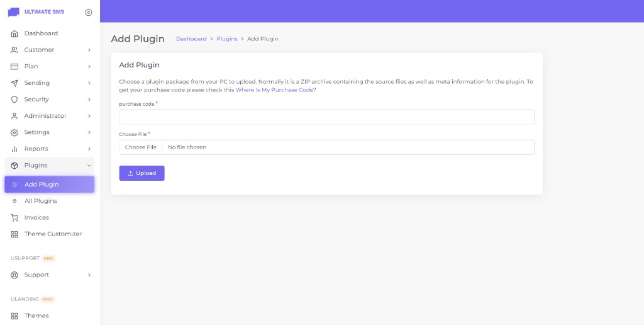Click the Dashboard home icon
The image size is (644, 325).
coord(14,33)
